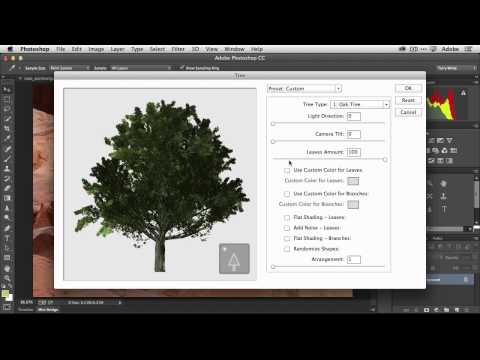
Task: Click the Leaves Amount input field
Action: click(x=354, y=152)
